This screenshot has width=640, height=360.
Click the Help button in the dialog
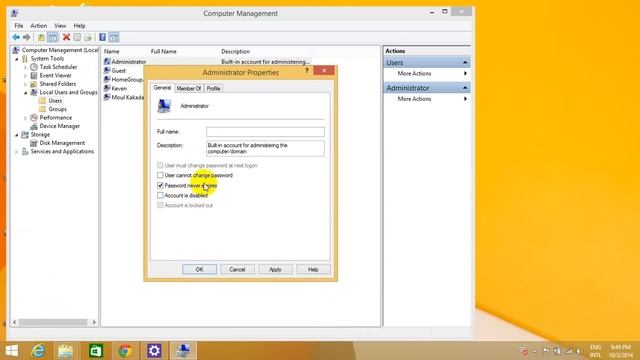(x=313, y=269)
